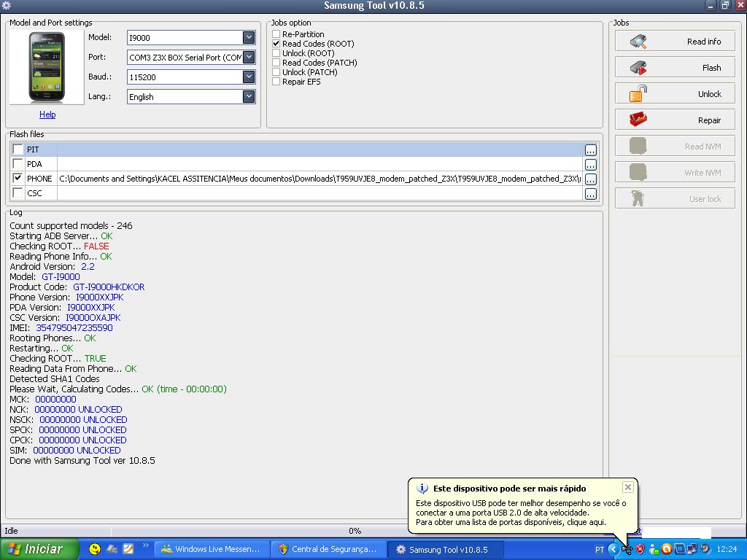Click the tray expand arrow icon

[x=613, y=550]
